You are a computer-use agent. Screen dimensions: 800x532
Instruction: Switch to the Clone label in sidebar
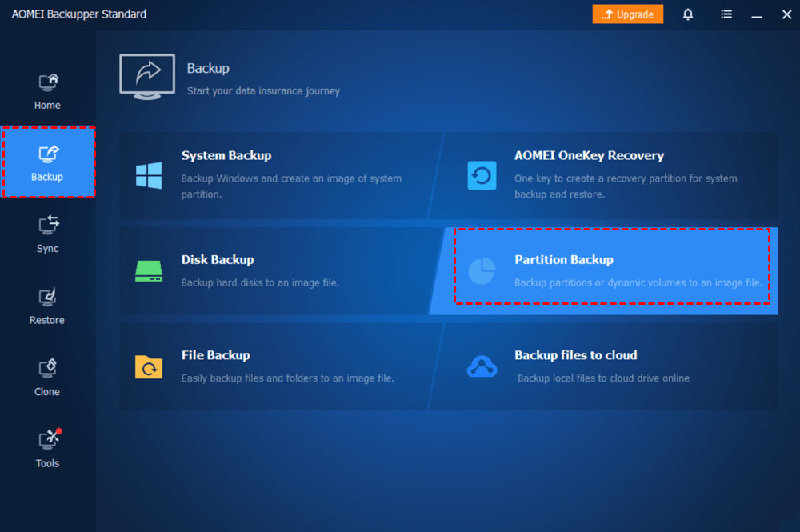pyautogui.click(x=47, y=392)
